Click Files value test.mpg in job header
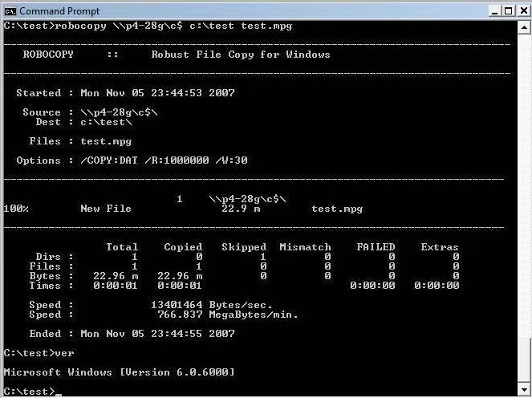 point(106,141)
